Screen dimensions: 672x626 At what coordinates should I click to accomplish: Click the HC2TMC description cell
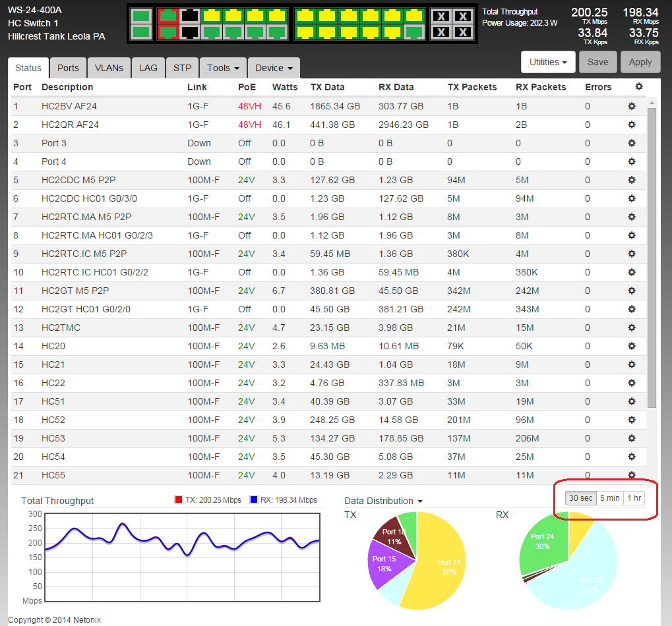pyautogui.click(x=61, y=327)
